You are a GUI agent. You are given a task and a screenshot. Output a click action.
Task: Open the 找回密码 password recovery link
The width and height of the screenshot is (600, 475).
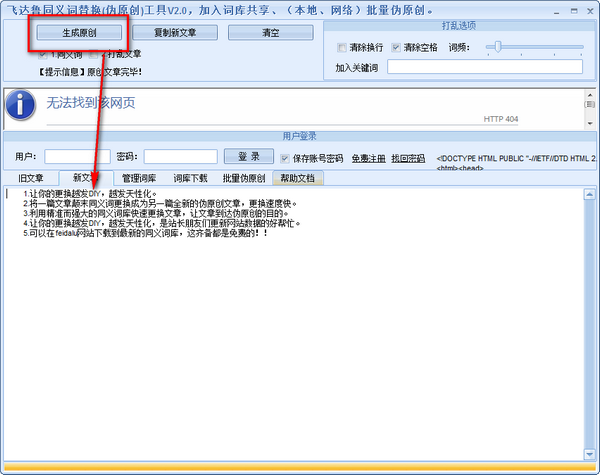pos(407,158)
